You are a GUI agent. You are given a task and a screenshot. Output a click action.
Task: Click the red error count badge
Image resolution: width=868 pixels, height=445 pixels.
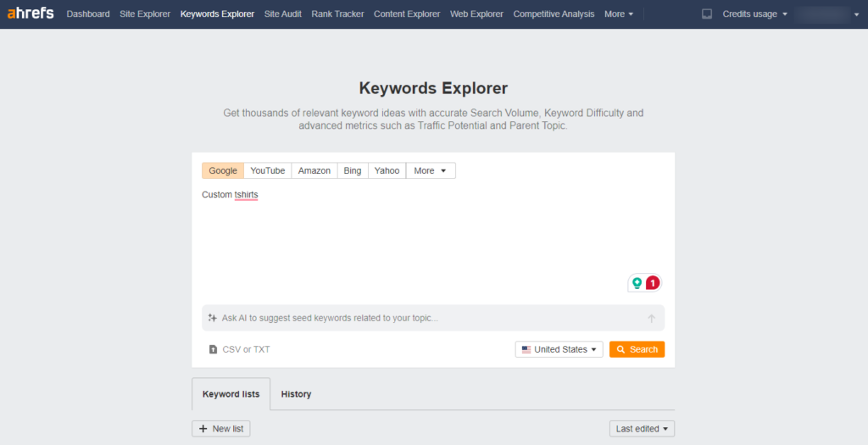tap(654, 283)
